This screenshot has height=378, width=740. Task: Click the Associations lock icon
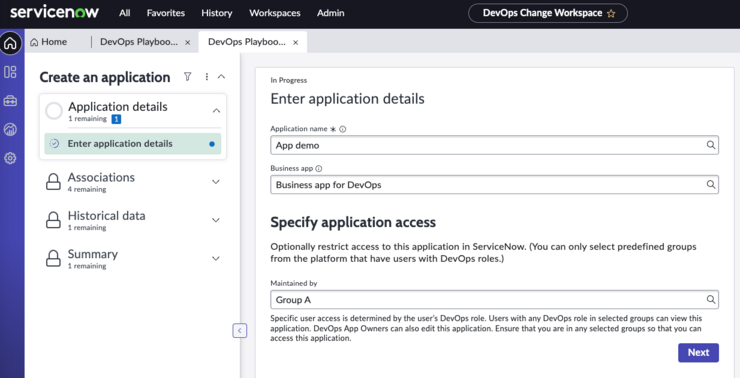pos(53,182)
